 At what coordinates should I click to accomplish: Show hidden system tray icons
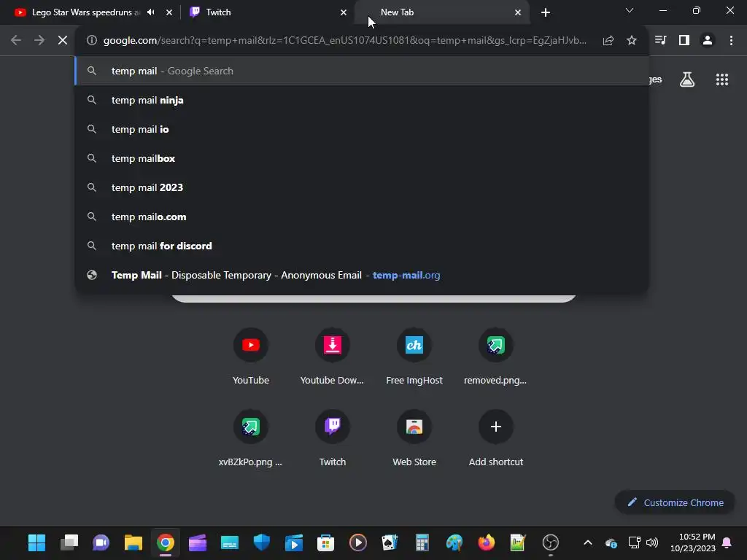point(588,542)
